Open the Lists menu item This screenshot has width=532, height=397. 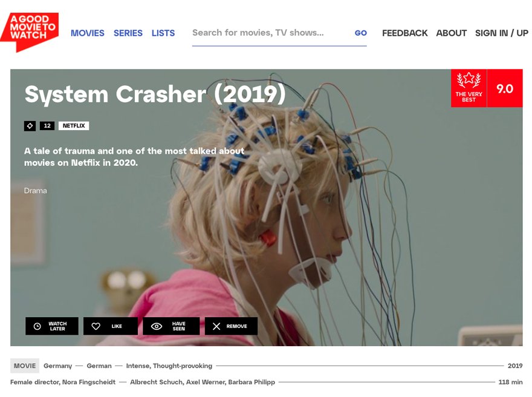coord(163,33)
